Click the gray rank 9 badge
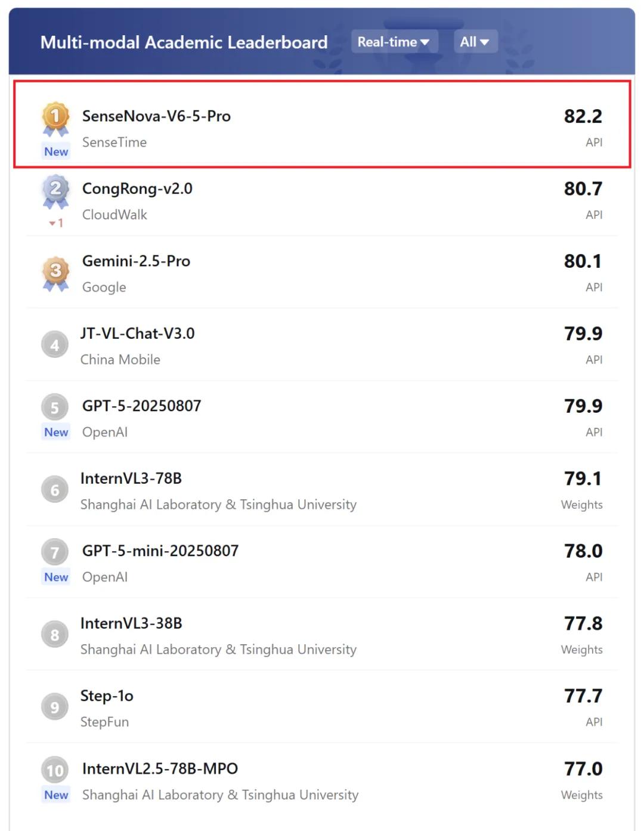644x831 pixels. [55, 707]
